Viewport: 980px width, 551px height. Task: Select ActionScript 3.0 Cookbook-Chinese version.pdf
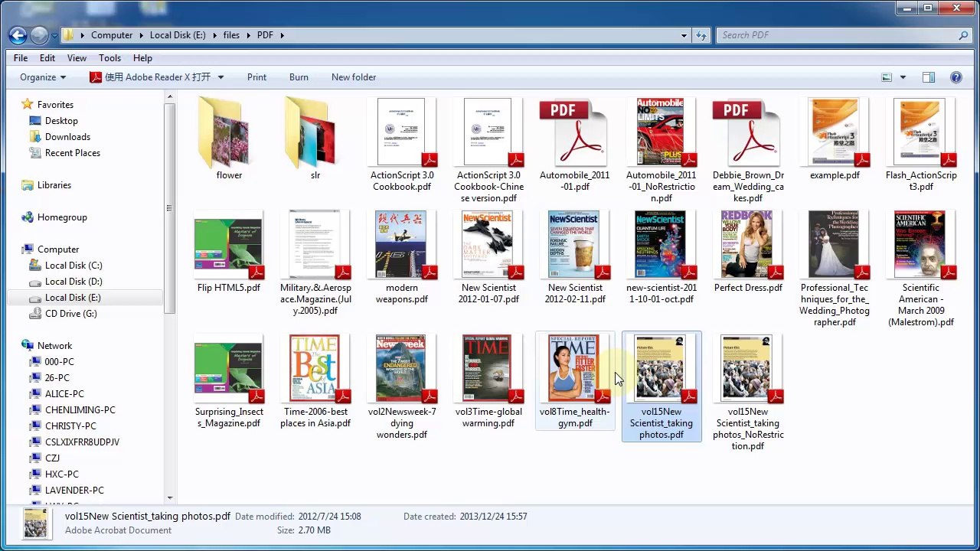coord(488,151)
